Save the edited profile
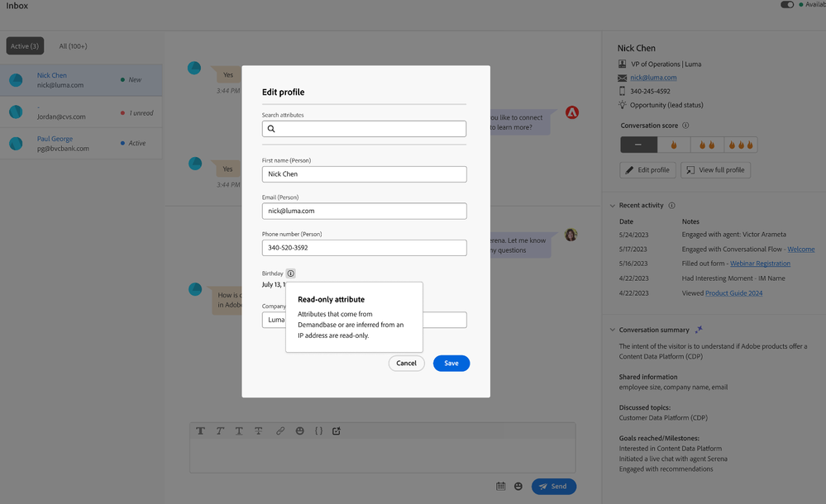The image size is (826, 504). point(451,364)
